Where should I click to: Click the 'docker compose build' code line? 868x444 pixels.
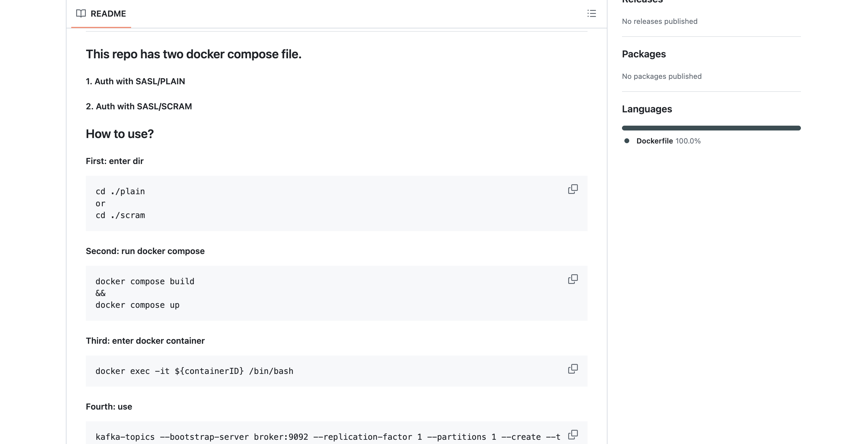tap(145, 281)
